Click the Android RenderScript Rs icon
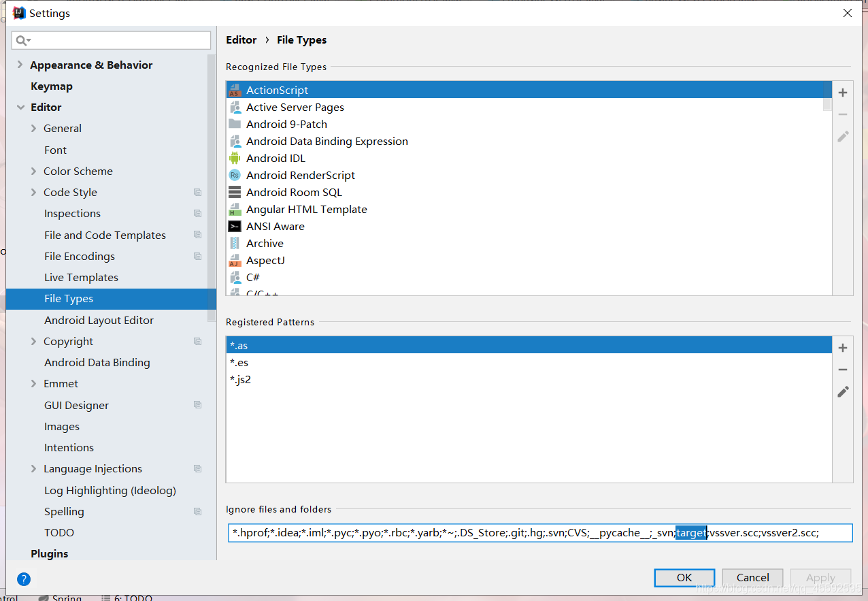Viewport: 868px width, 601px height. (235, 175)
